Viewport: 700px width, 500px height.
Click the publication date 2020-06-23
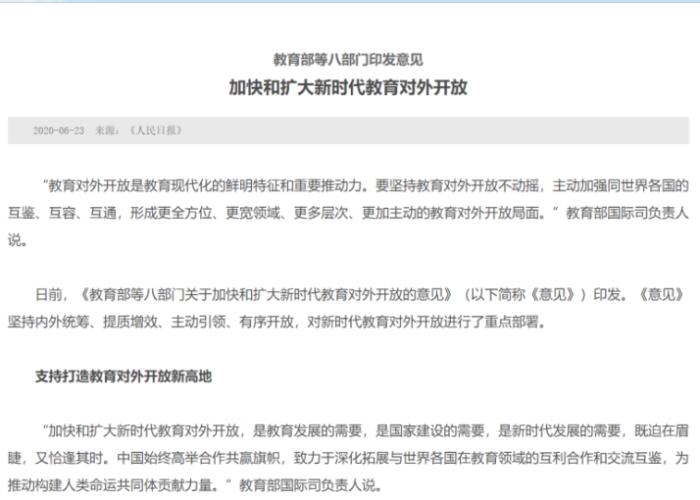(x=58, y=130)
